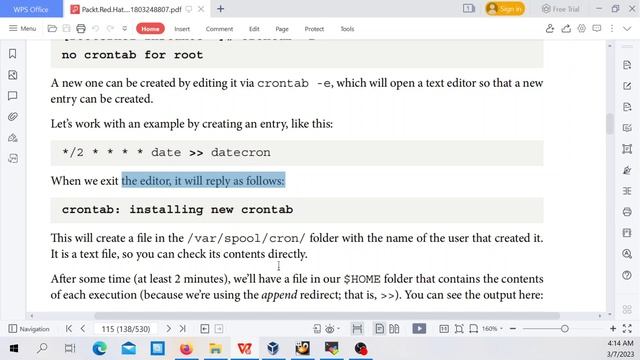Open the Find magnifier tool in right sidebar
This screenshot has width=640, height=360.
coord(627,254)
